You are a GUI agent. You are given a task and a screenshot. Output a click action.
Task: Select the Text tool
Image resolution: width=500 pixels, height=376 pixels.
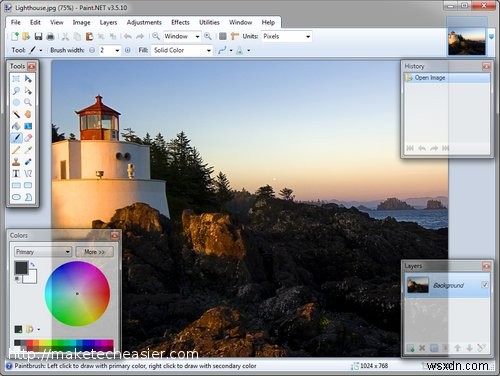pyautogui.click(x=16, y=174)
